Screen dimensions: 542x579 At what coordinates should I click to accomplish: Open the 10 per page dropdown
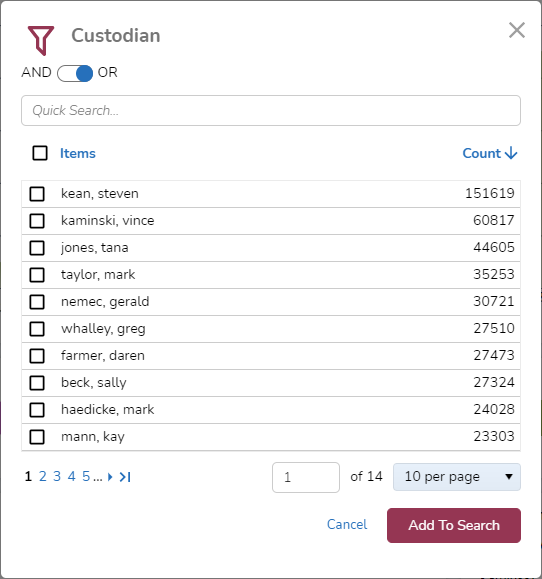[457, 477]
